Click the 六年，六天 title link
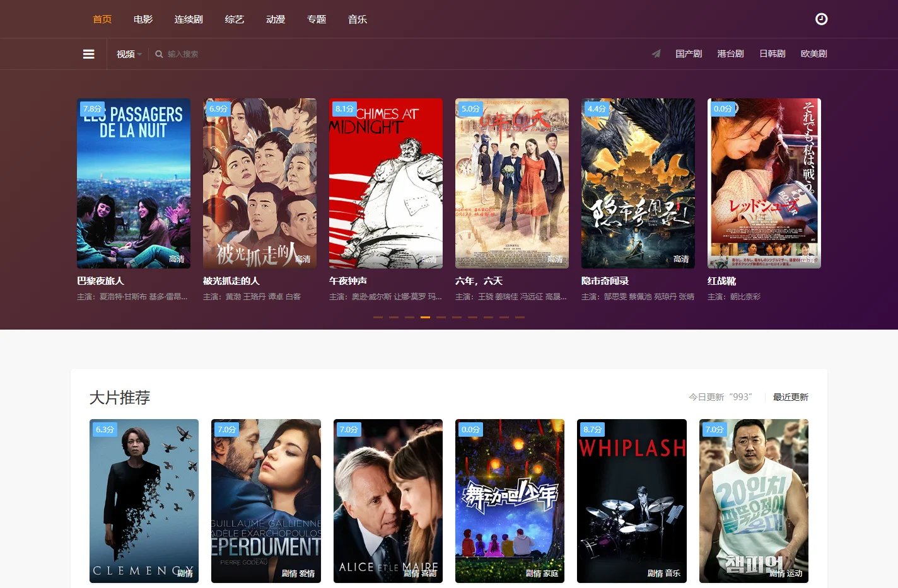Image resolution: width=898 pixels, height=588 pixels. point(479,281)
